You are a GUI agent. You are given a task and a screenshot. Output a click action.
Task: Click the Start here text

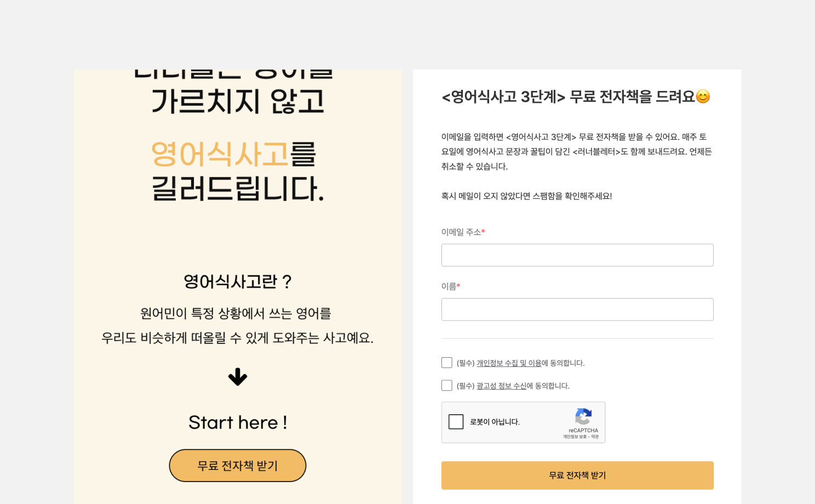238,422
